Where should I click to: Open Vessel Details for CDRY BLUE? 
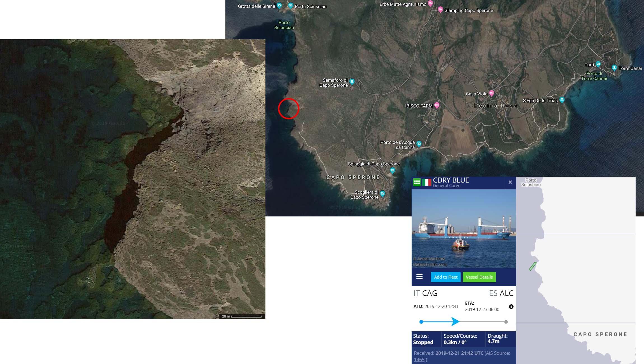(x=479, y=277)
